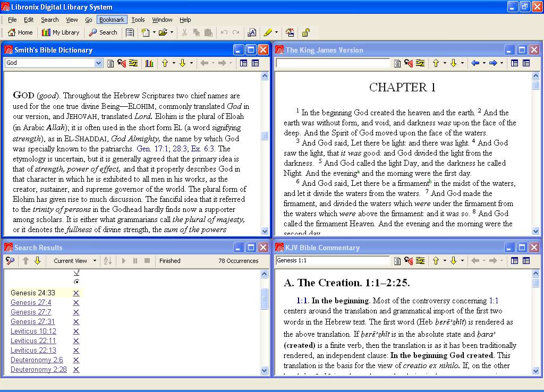Image resolution: width=544 pixels, height=392 pixels.
Task: Click the down arrow in Smith's Bible Dictionary toolbar
Action: [x=183, y=63]
